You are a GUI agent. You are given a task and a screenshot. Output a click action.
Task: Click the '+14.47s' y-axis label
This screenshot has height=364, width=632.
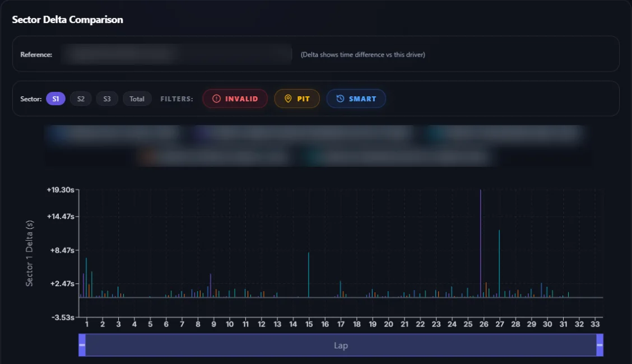pos(61,216)
